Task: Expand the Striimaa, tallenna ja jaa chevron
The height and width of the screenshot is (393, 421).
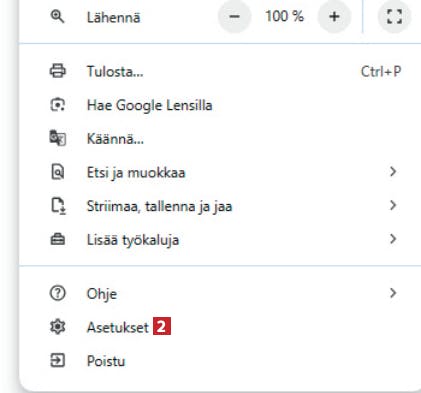Action: coord(393,205)
